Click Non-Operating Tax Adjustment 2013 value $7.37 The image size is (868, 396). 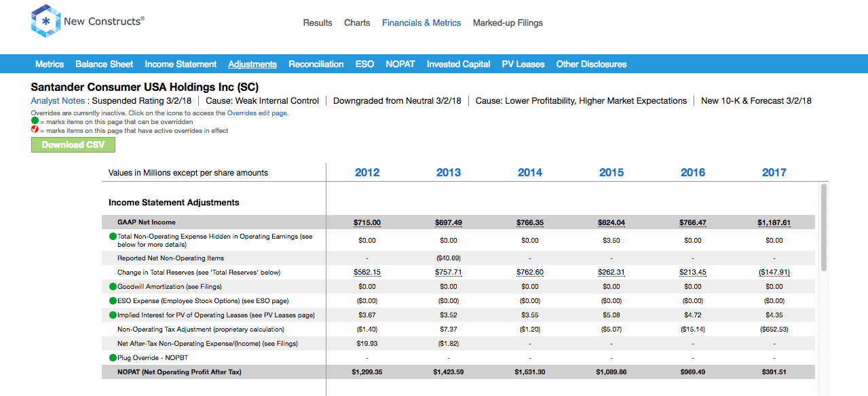click(449, 330)
